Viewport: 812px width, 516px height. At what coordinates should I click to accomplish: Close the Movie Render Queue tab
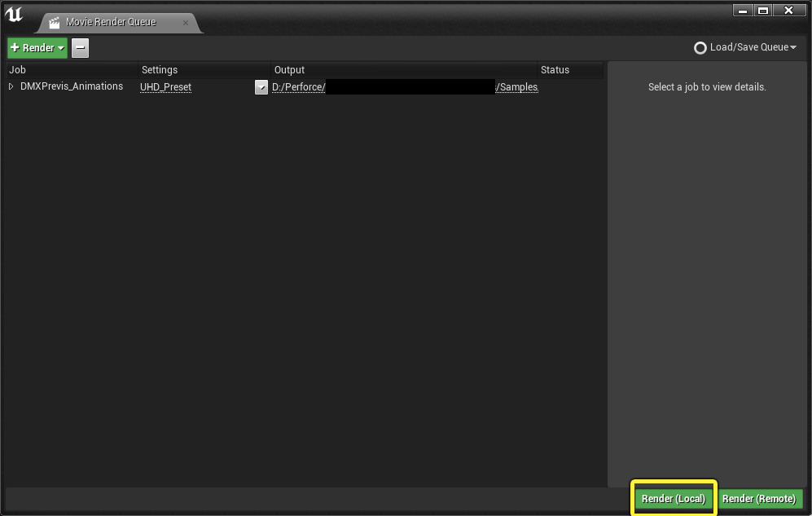click(x=187, y=24)
